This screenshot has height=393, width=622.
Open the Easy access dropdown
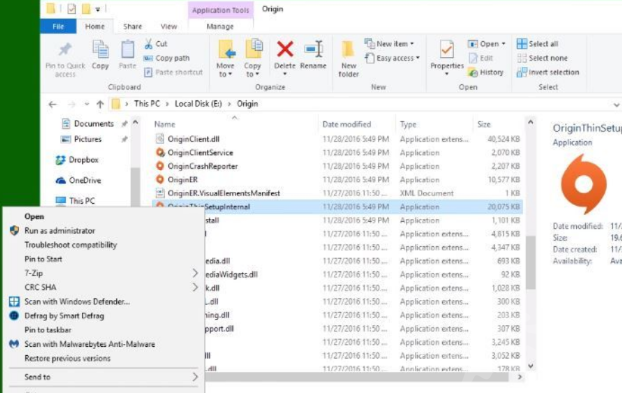[392, 58]
